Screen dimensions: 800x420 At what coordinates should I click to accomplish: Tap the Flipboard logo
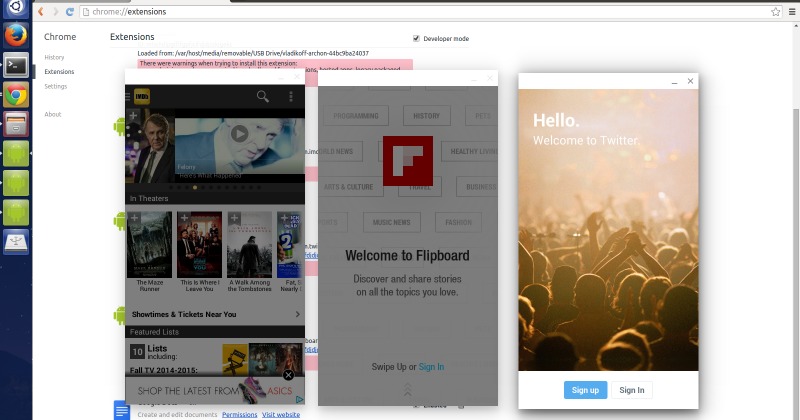point(408,161)
